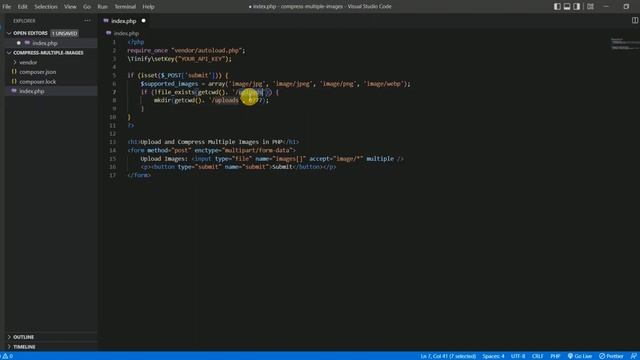Open the View menu
The height and width of the screenshot is (360, 640).
(70, 7)
